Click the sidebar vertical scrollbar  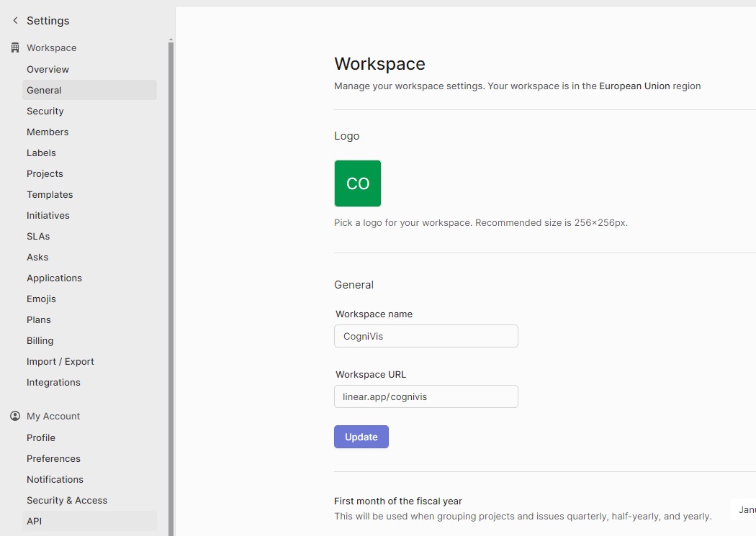pyautogui.click(x=171, y=288)
